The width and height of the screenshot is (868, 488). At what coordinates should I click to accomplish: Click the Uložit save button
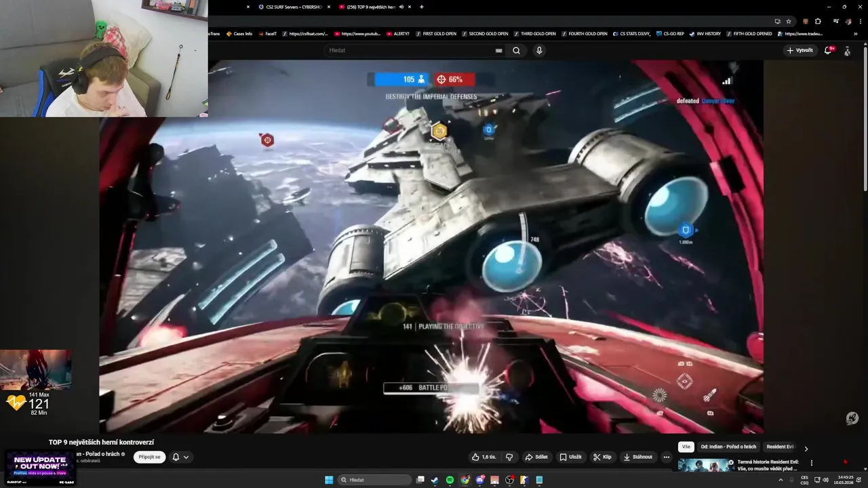pos(570,457)
